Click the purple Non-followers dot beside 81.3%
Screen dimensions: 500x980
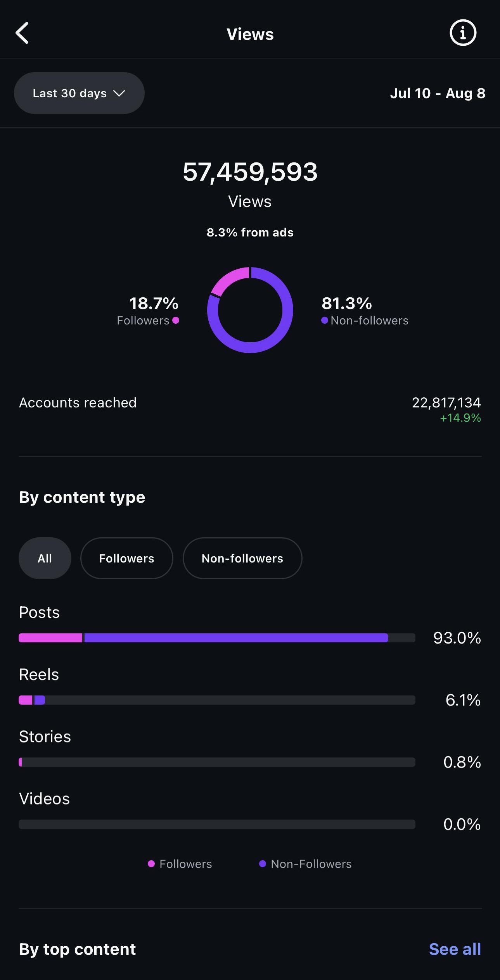coord(325,320)
